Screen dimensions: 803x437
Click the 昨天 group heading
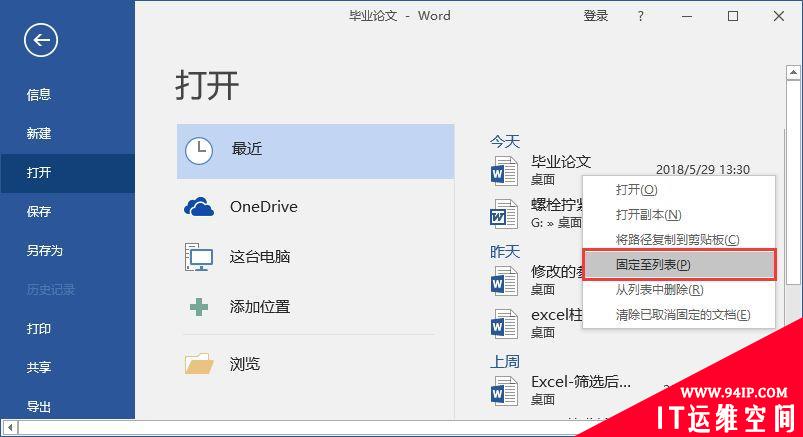point(505,252)
